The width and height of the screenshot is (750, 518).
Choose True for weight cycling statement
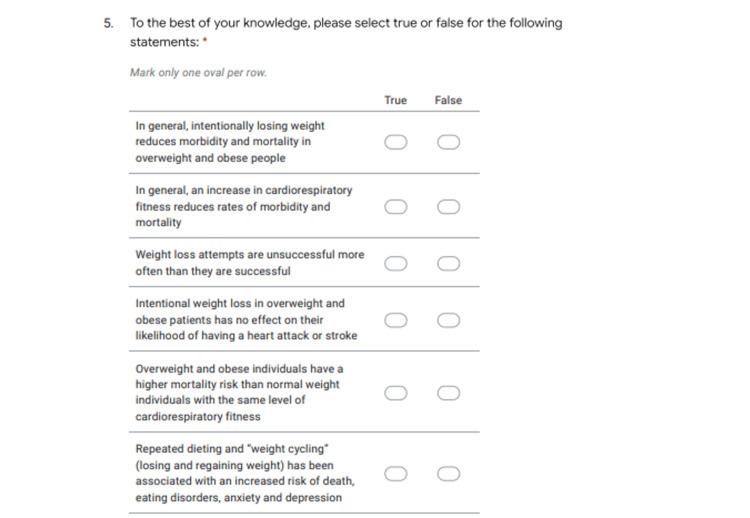pyautogui.click(x=396, y=474)
